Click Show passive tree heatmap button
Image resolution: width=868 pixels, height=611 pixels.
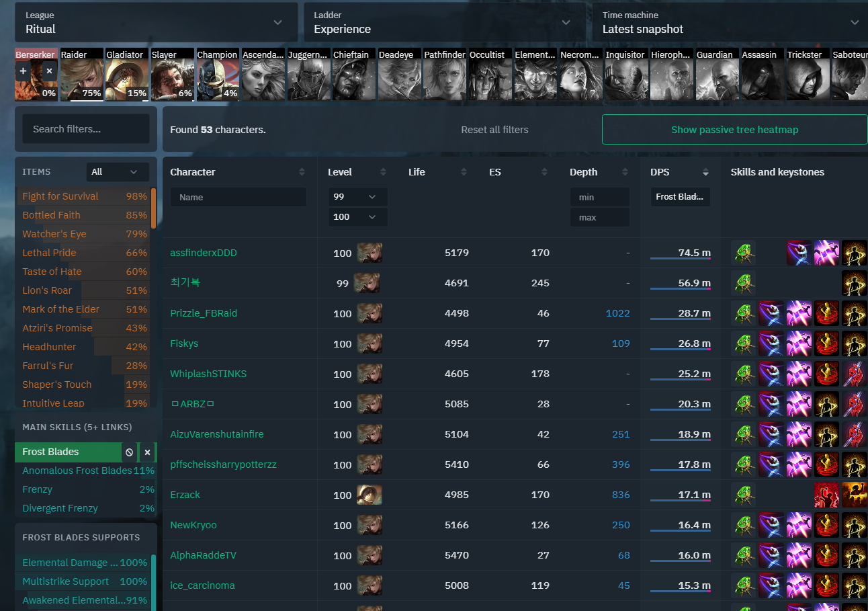(x=734, y=130)
